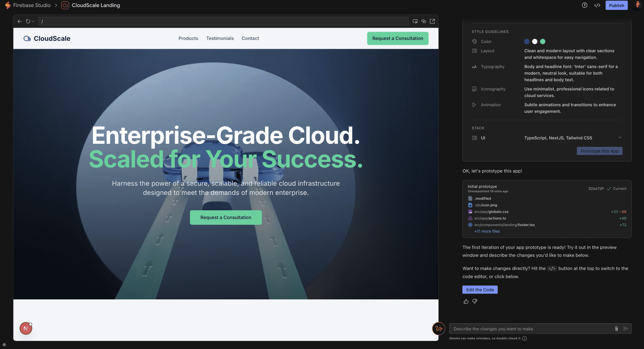
Task: Collapse the UI stack details chevron
Action: 620,137
